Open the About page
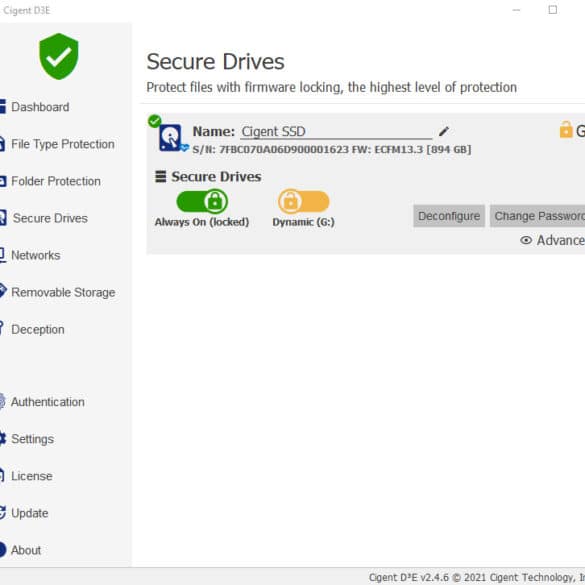585x585 pixels. (x=26, y=550)
